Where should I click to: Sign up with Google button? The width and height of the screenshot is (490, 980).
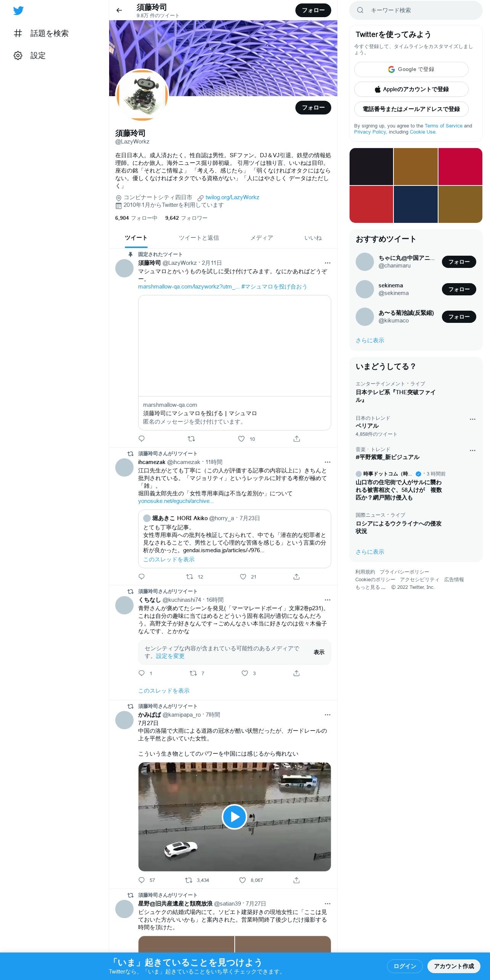point(411,69)
